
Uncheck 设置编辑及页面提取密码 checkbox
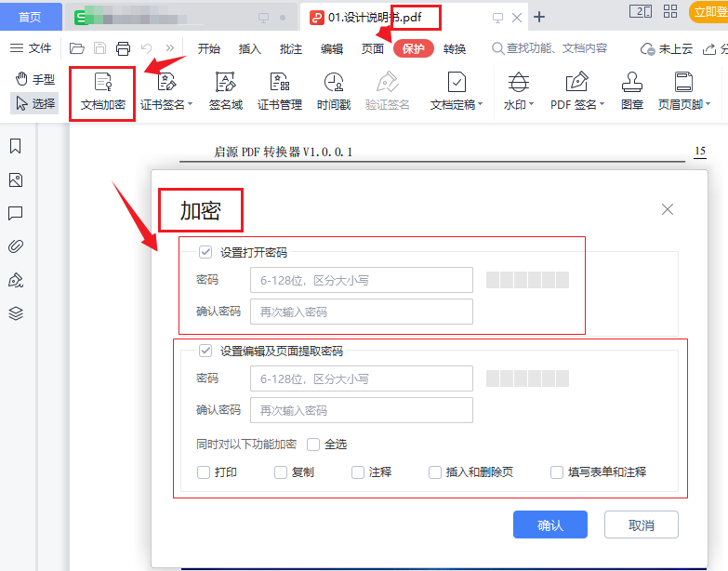pos(205,351)
